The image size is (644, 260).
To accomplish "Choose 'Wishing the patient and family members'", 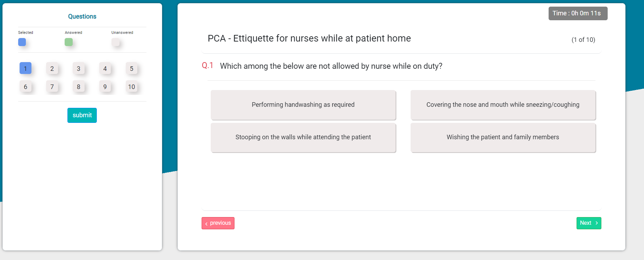I will click(503, 137).
